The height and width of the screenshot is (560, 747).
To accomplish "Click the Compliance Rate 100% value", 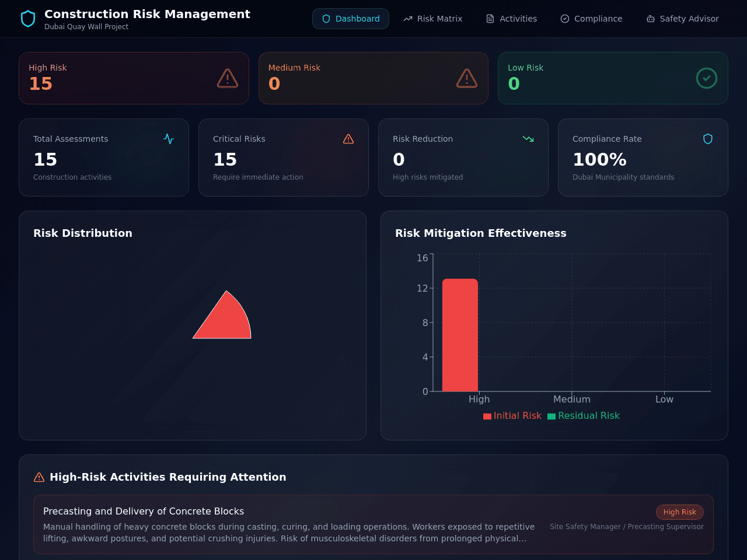I will [599, 159].
